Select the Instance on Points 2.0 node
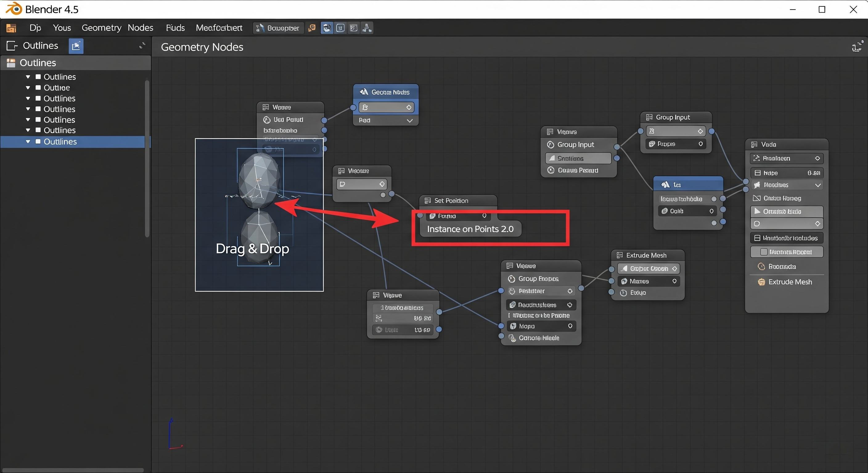Image resolution: width=868 pixels, height=473 pixels. point(470,229)
